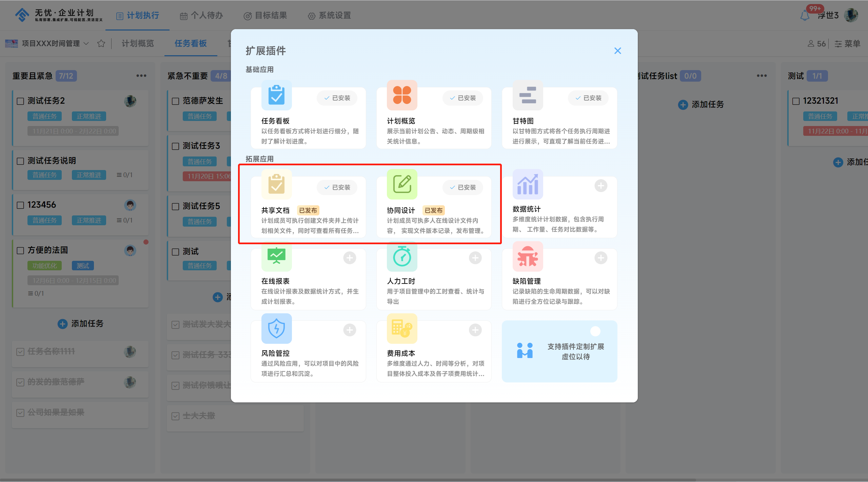Open the notification bell
The width and height of the screenshot is (868, 482).
tap(805, 16)
